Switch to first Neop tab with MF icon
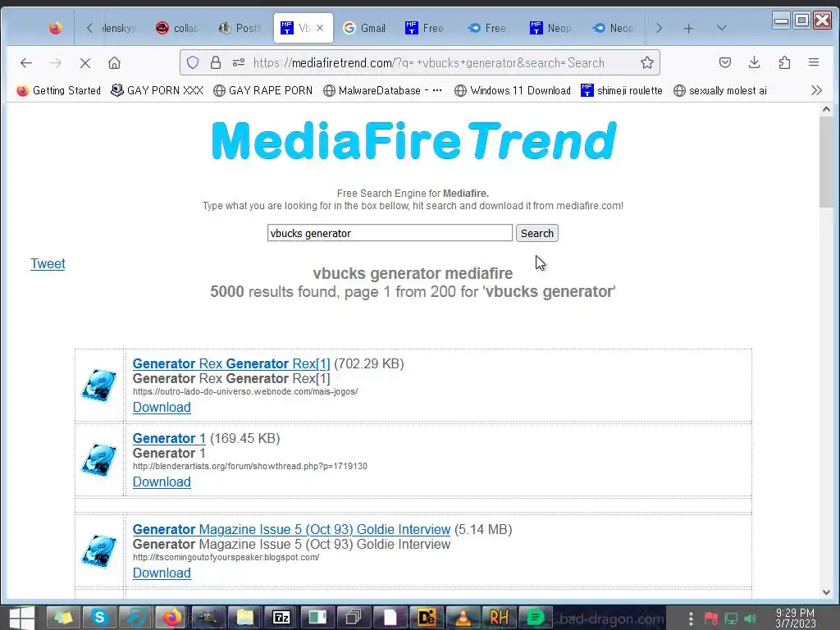Screen dimensions: 840x630 click(550, 28)
